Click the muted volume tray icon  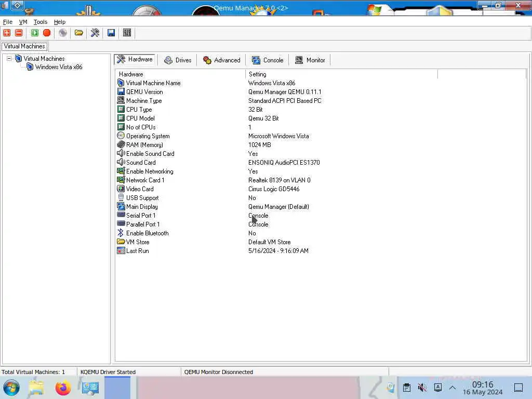[x=422, y=388]
